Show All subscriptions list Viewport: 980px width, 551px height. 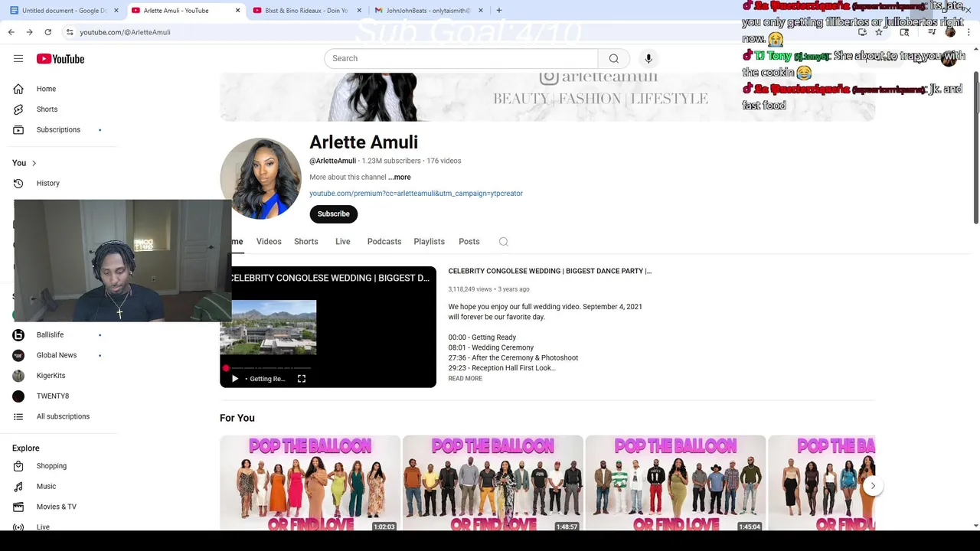[62, 416]
